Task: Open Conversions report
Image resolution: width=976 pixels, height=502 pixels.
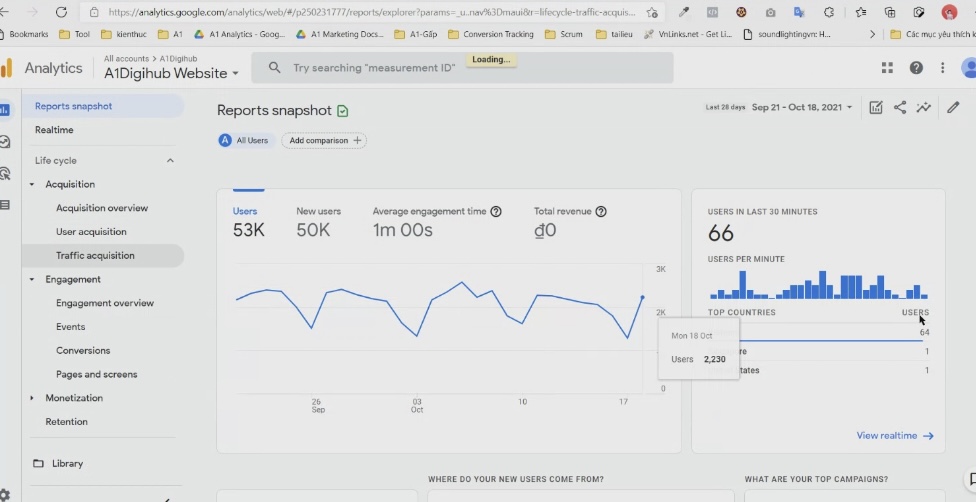Action: click(83, 351)
